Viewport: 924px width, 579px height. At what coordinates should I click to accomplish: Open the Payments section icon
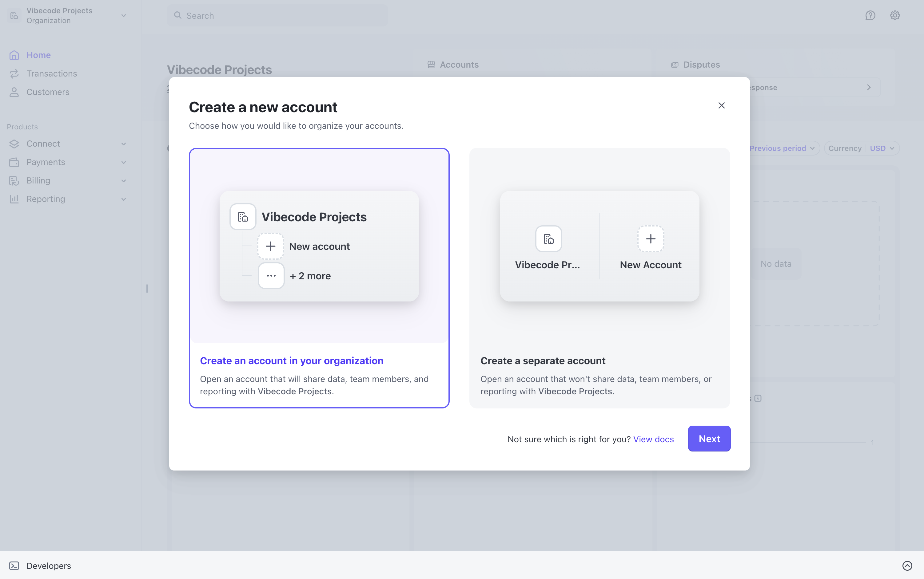point(14,162)
